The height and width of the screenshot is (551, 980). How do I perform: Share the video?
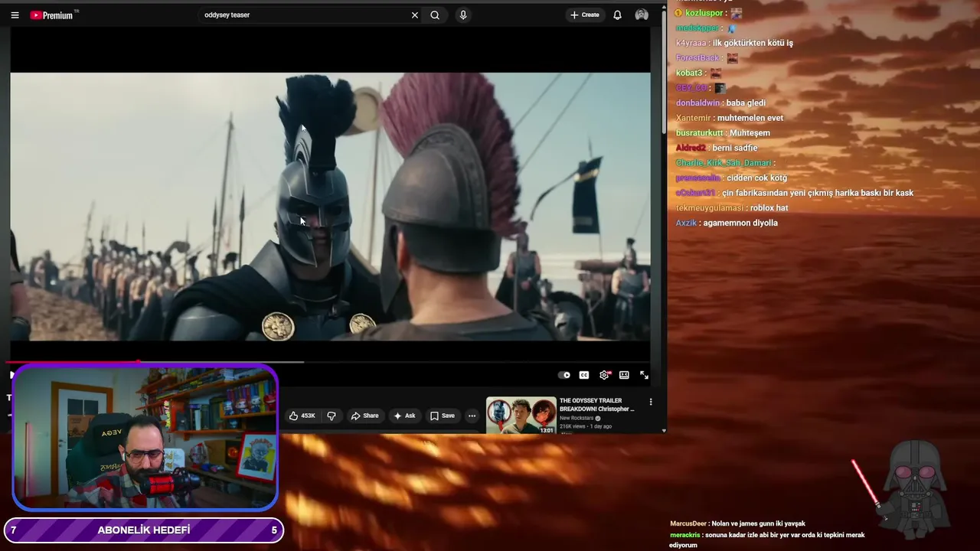pos(364,416)
